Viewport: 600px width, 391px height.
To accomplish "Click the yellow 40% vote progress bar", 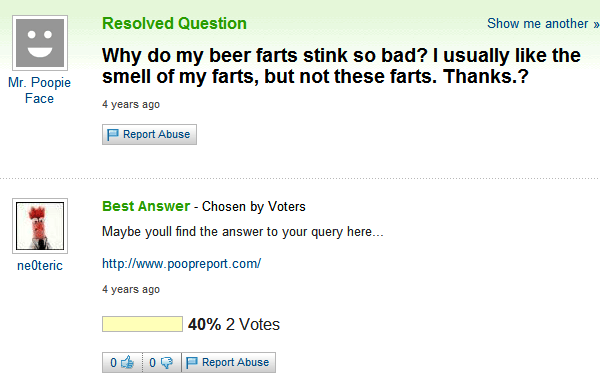I will [x=142, y=324].
